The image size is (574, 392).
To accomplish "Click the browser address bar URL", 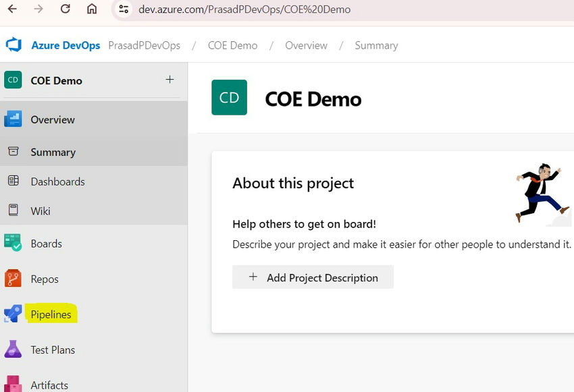I will point(243,9).
